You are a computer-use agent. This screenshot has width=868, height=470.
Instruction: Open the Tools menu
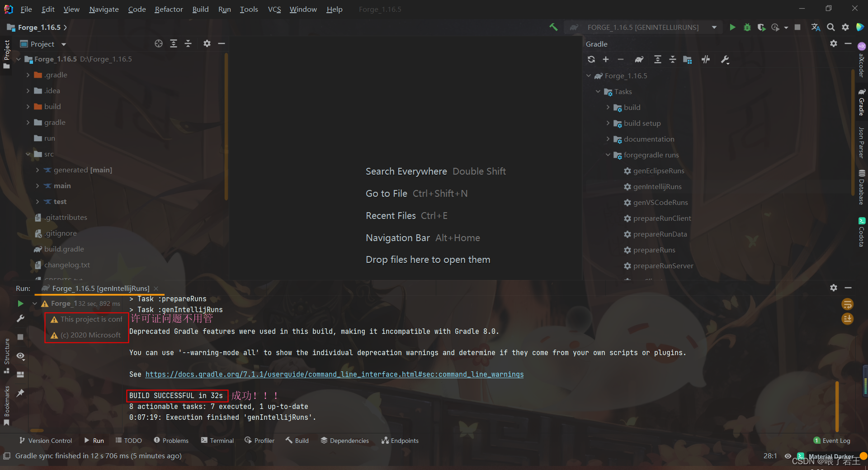(249, 9)
